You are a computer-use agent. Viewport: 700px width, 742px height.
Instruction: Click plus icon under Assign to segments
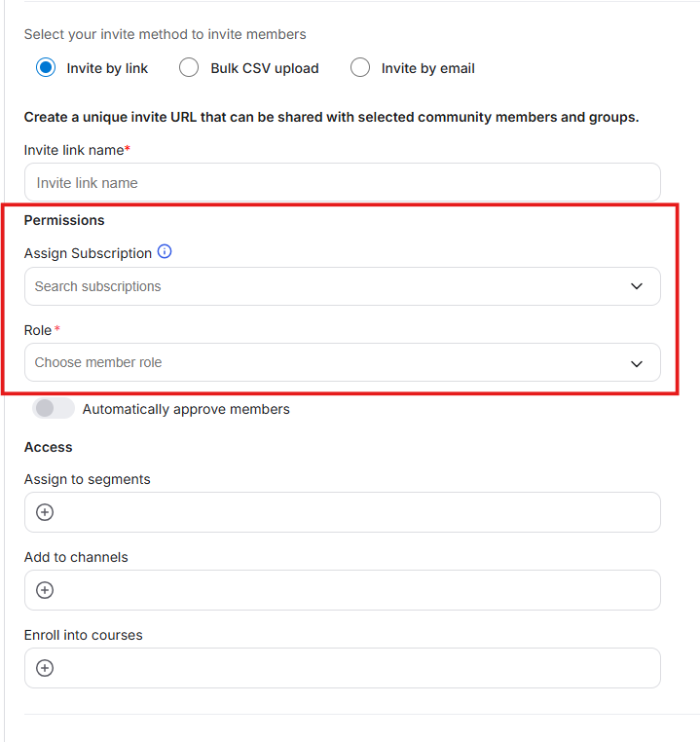coord(45,512)
